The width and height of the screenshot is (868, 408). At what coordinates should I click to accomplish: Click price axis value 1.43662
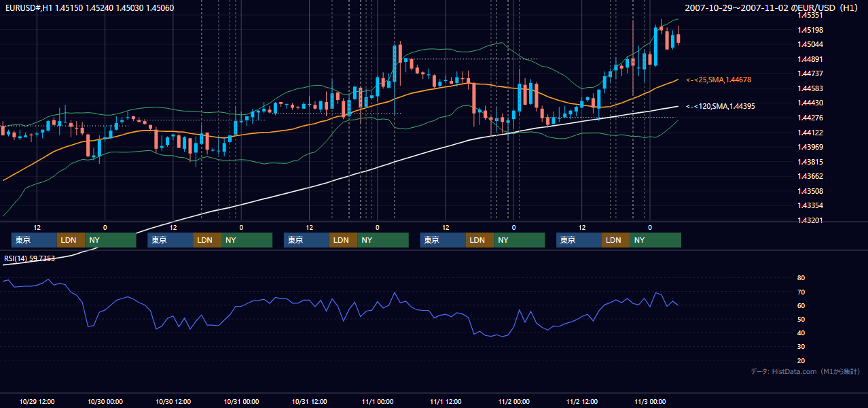click(810, 176)
